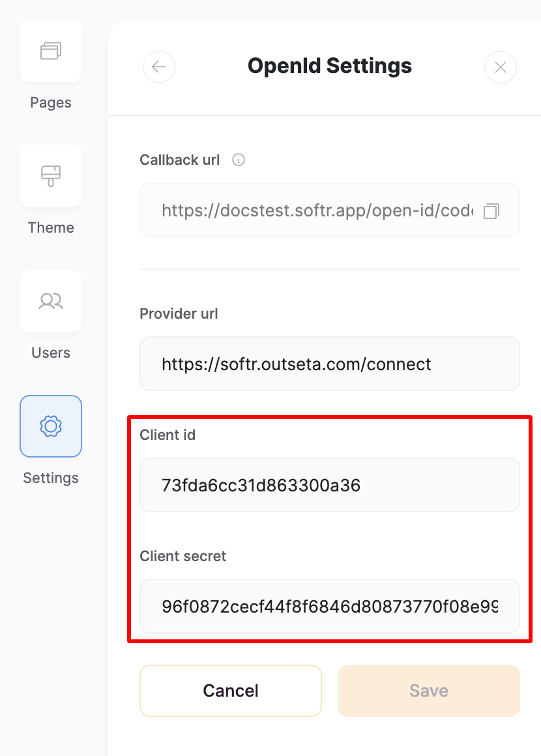Open the Pages panel in the sidebar
This screenshot has height=756, width=541.
(50, 51)
